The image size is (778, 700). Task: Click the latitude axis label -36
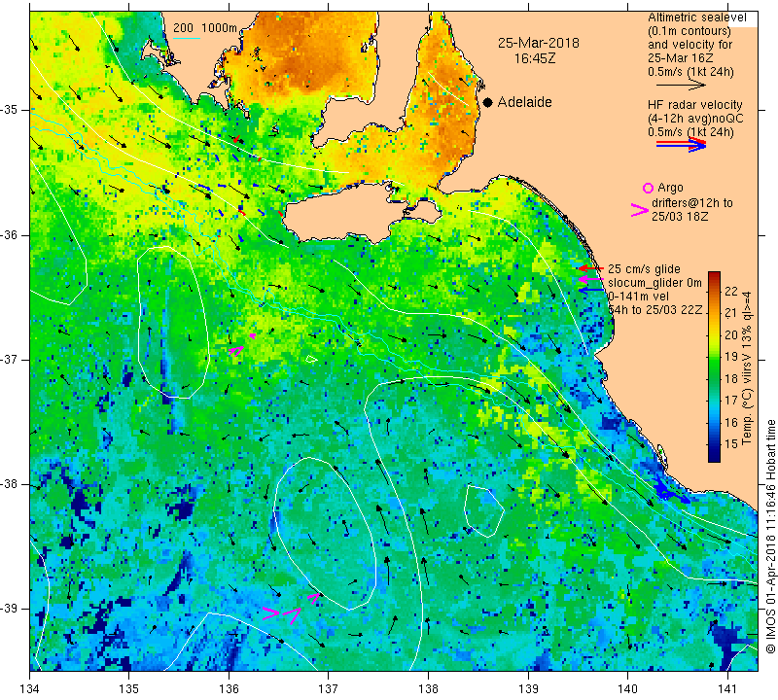pos(9,234)
